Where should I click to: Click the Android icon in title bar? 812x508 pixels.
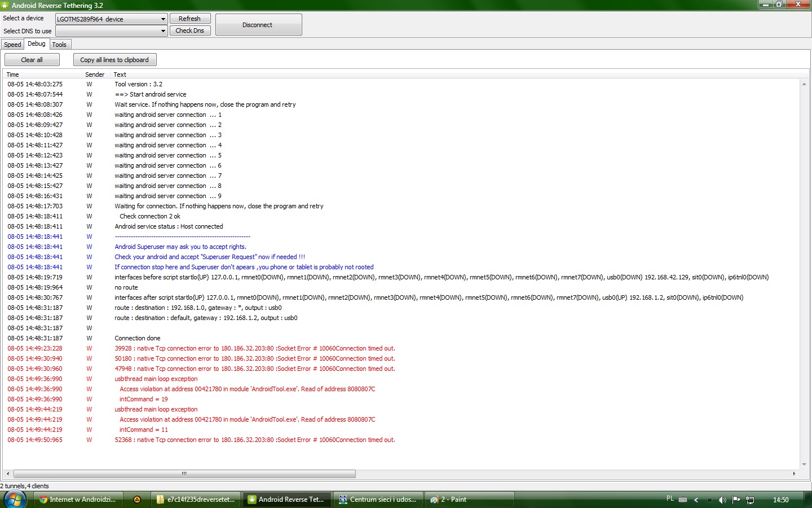point(5,5)
